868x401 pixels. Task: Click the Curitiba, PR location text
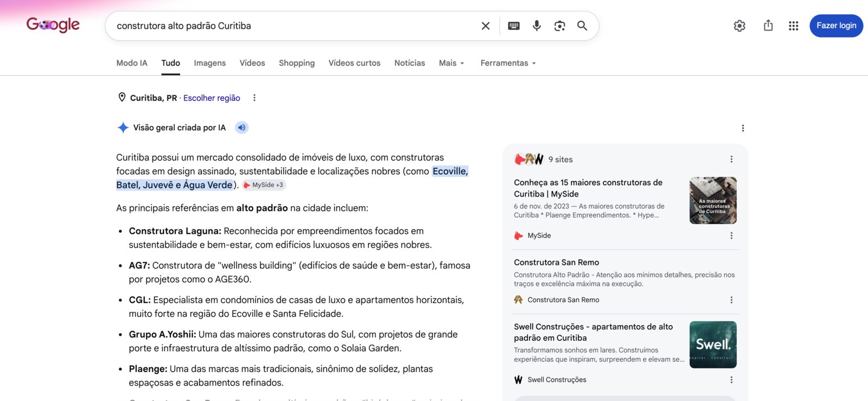(154, 98)
